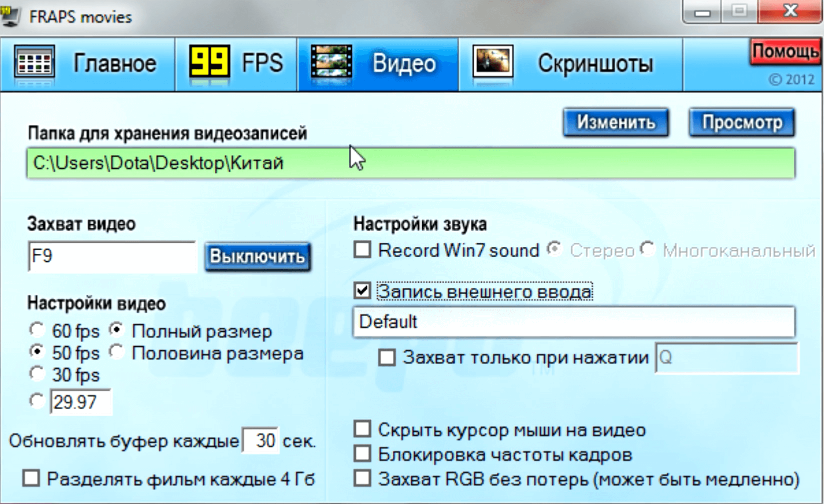Viewport: 824px width, 504px height.
Task: Open the Главное tab
Action: point(88,63)
